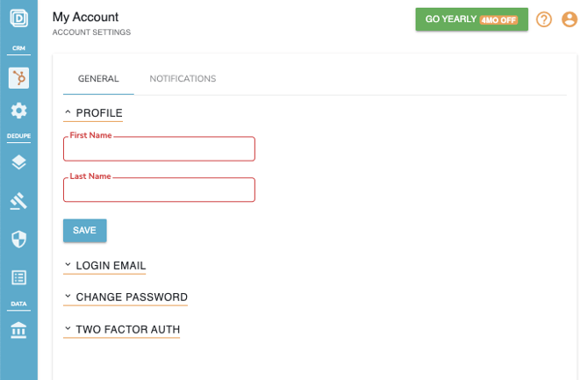This screenshot has width=588, height=380.
Task: Click the help question mark icon
Action: click(x=544, y=19)
